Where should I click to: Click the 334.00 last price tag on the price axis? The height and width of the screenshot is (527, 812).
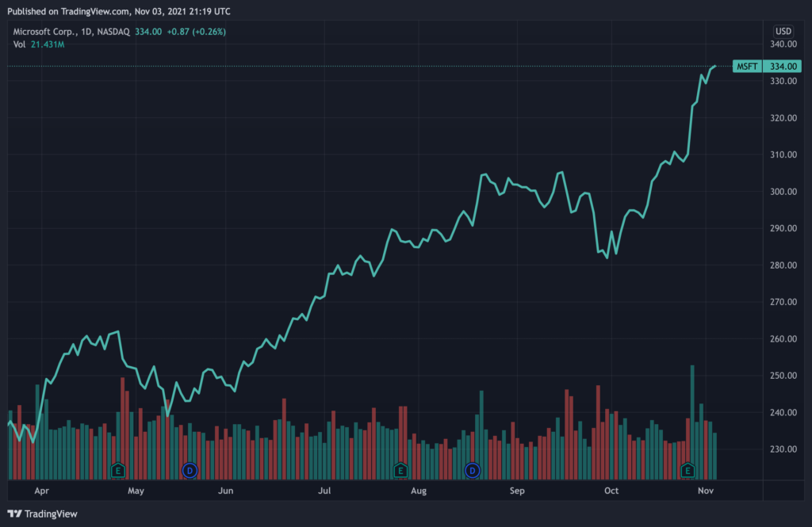[783, 67]
